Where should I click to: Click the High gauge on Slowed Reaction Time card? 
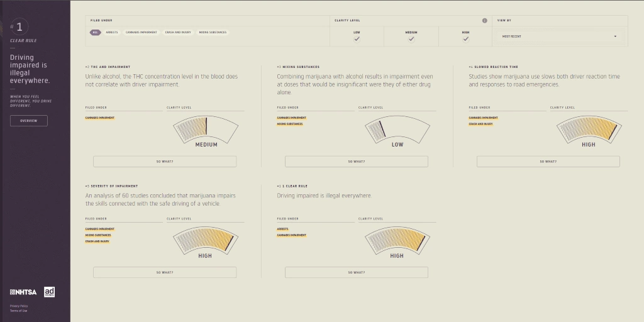tap(589, 130)
